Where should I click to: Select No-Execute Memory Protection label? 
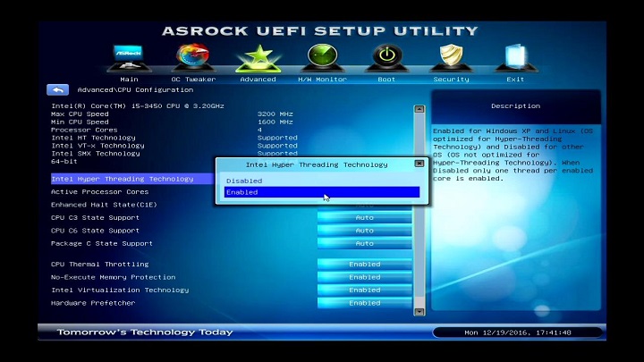pyautogui.click(x=113, y=277)
